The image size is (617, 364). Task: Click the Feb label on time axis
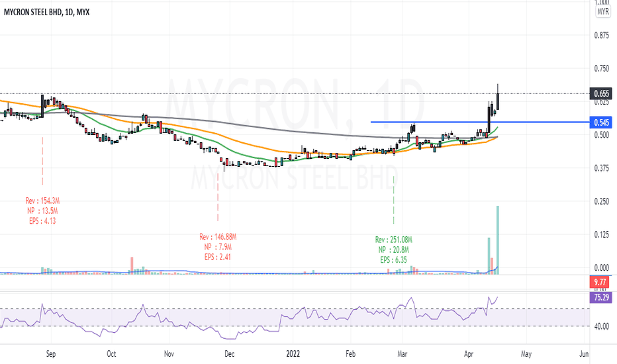point(351,354)
